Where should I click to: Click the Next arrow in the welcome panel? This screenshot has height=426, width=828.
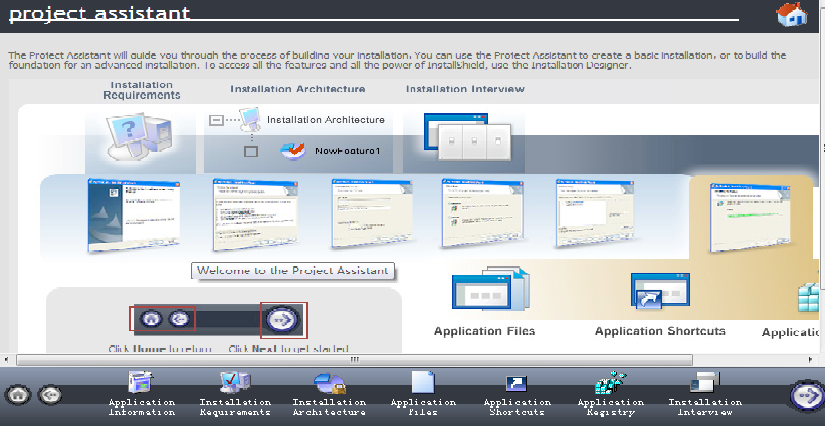coord(282,320)
